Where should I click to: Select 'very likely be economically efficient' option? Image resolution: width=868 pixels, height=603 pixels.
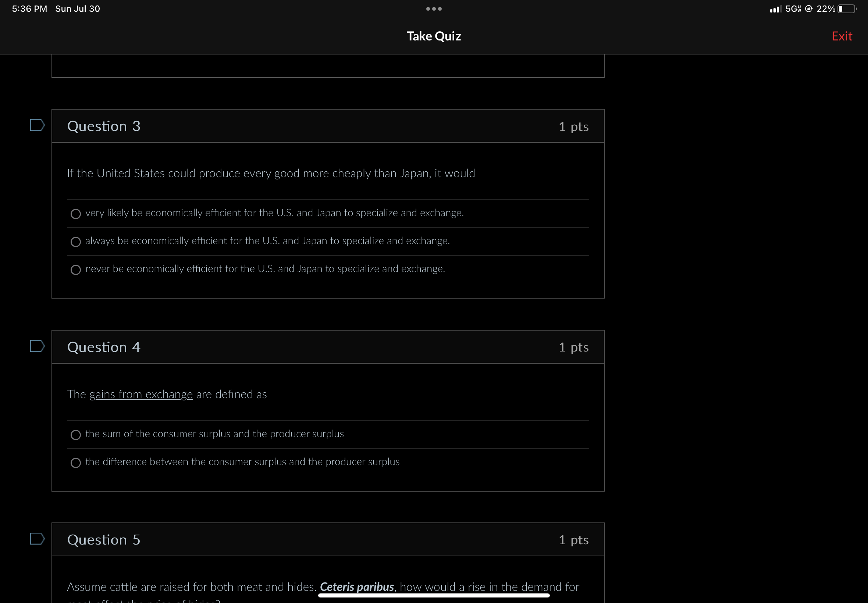[x=75, y=214]
